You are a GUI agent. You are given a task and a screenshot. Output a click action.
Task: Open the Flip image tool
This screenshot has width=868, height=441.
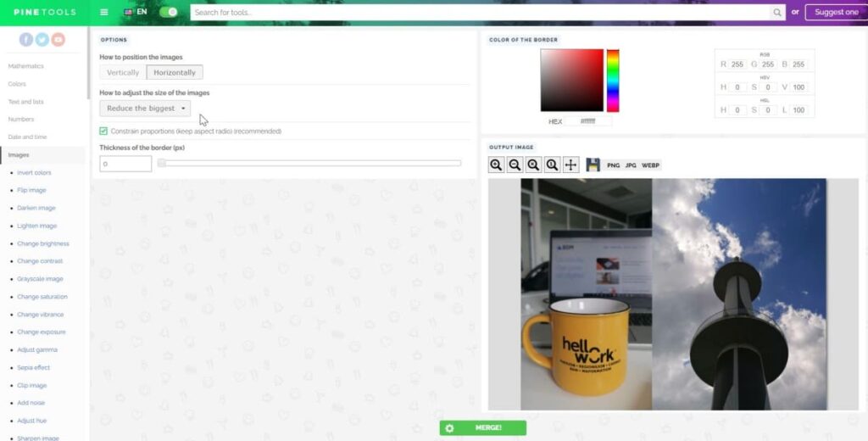31,190
